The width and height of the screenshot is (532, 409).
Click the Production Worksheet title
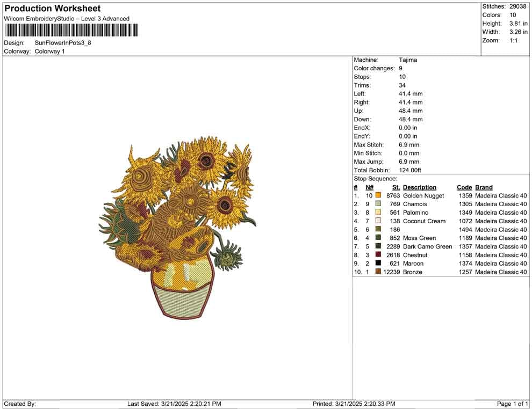53,9
